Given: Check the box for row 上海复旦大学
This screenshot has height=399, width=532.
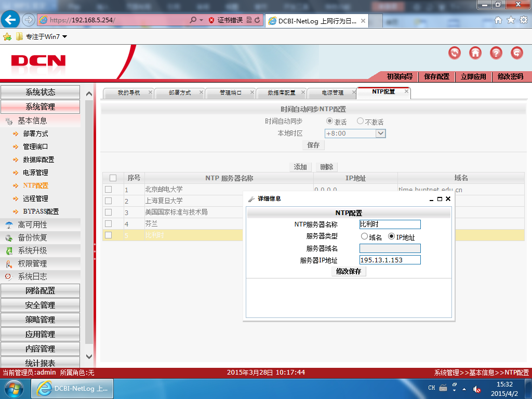Looking at the screenshot, I should [x=108, y=201].
